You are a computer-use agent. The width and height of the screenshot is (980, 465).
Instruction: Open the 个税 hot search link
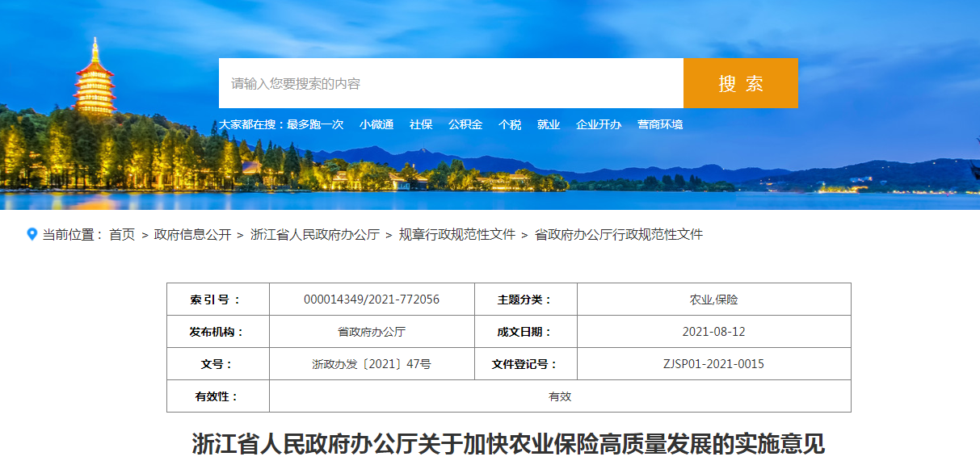point(510,124)
